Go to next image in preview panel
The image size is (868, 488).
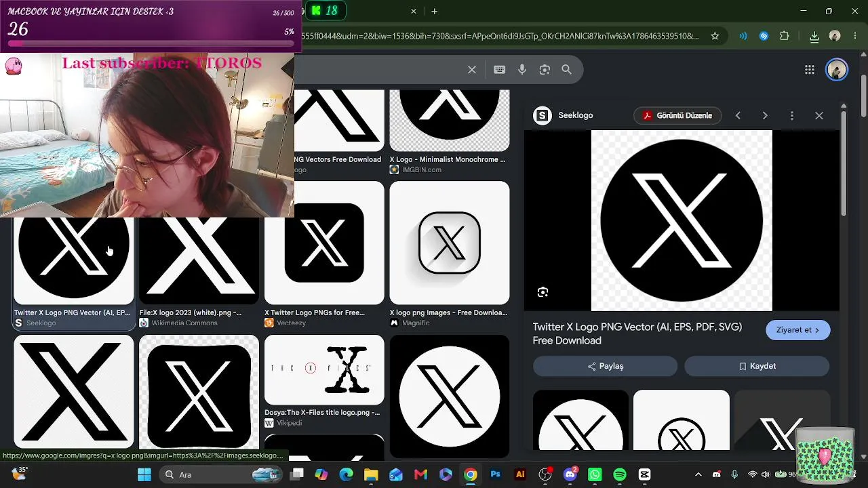point(765,116)
